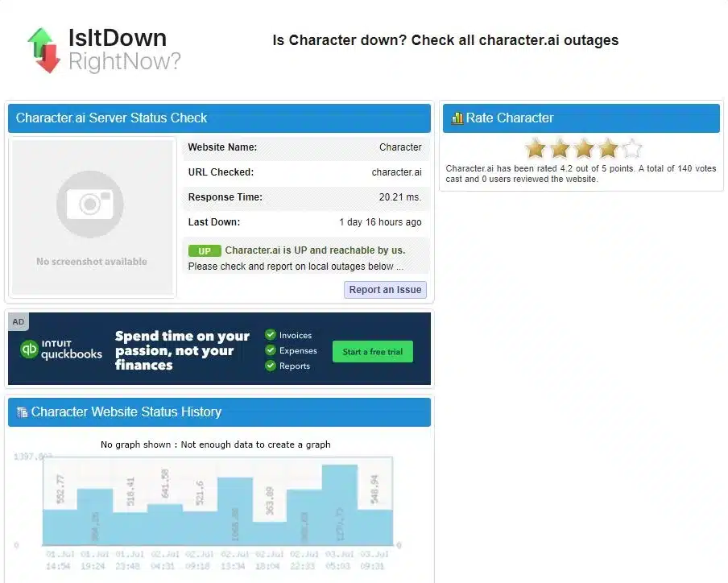This screenshot has height=583, width=728.
Task: Click the Intuit QuickBooks ad logo
Action: (61, 349)
